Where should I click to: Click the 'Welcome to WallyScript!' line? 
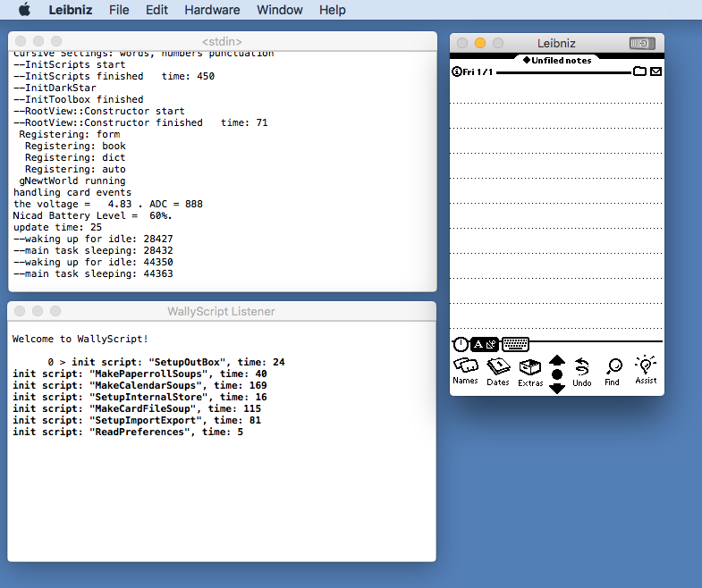click(x=80, y=339)
